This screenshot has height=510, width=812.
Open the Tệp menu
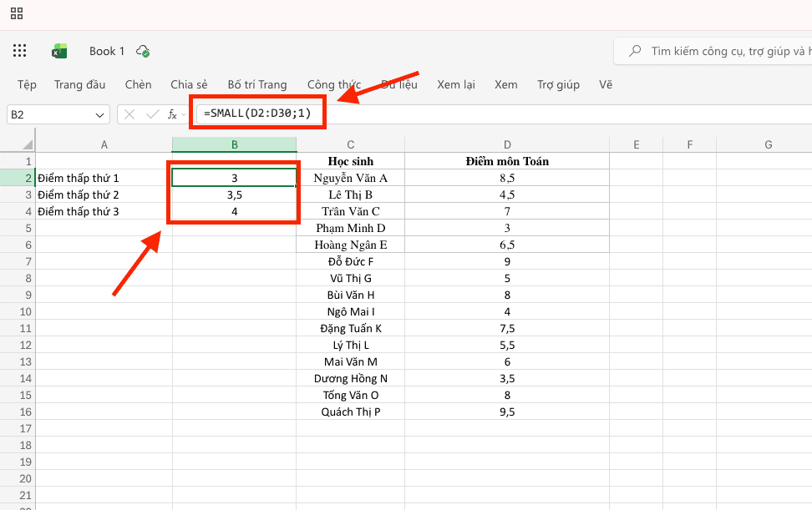tap(27, 84)
